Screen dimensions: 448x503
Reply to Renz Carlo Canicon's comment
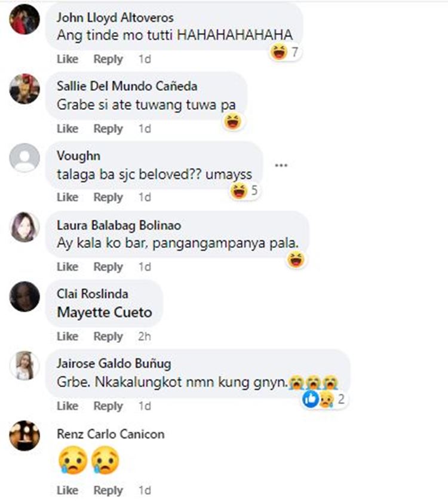108,490
